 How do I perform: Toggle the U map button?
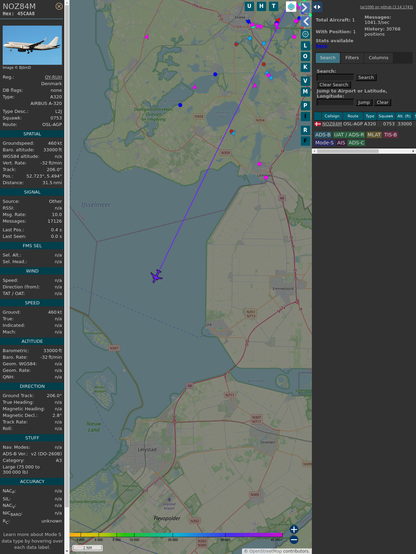point(249,6)
